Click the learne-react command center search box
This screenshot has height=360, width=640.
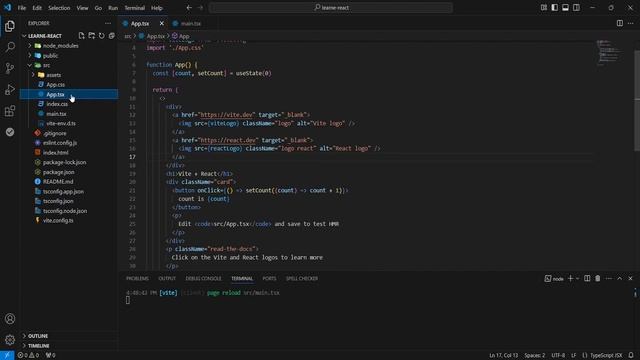pyautogui.click(x=331, y=8)
